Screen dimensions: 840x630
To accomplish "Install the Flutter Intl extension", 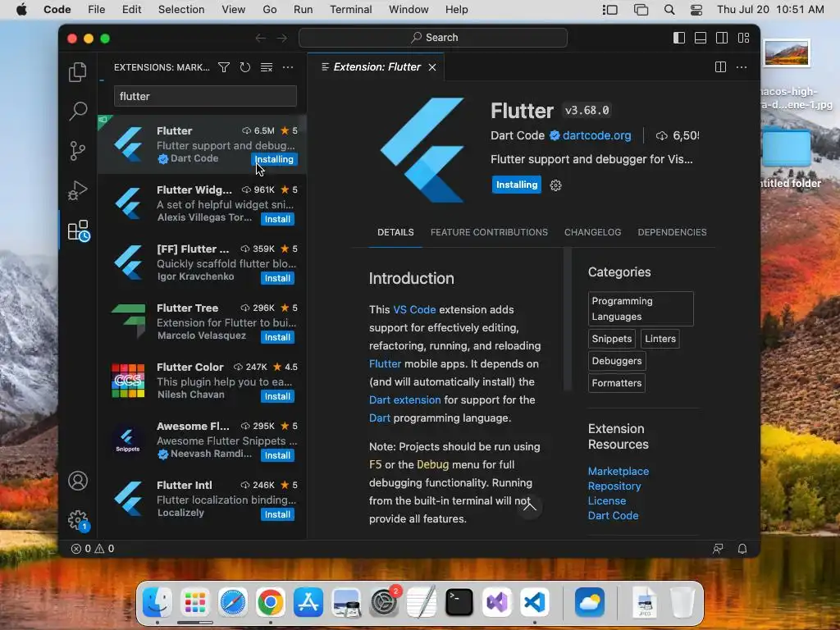I will [x=277, y=514].
